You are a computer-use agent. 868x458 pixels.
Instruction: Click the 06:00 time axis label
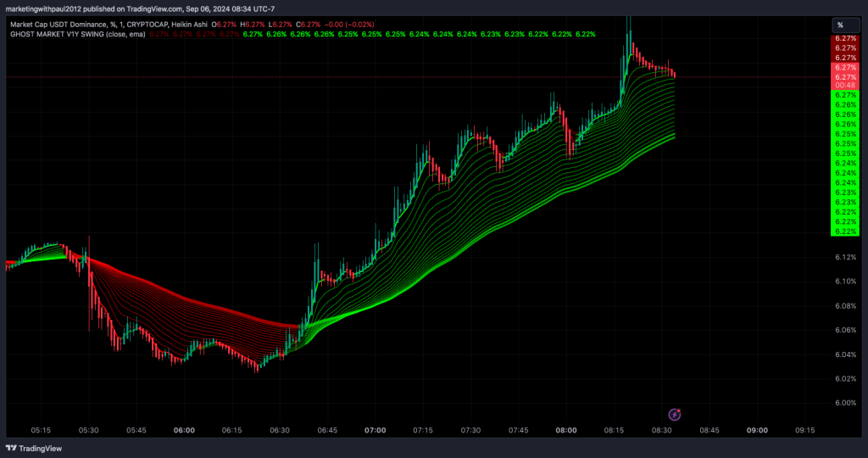[184, 430]
